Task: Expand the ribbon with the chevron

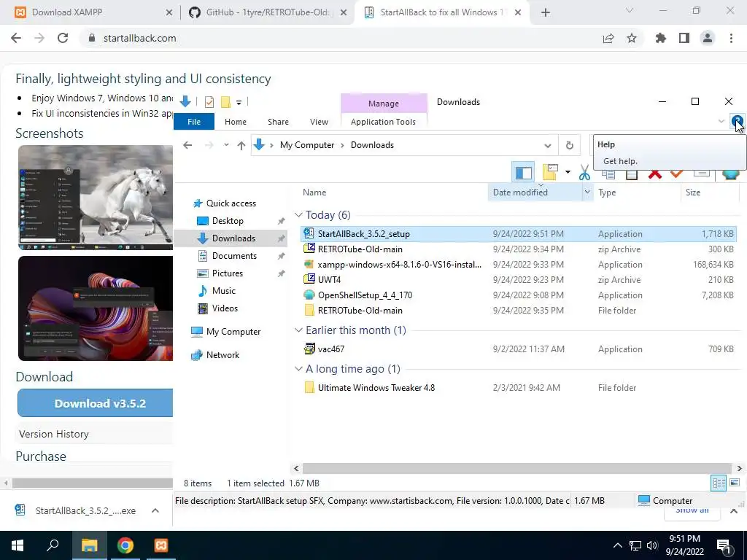Action: (x=721, y=121)
